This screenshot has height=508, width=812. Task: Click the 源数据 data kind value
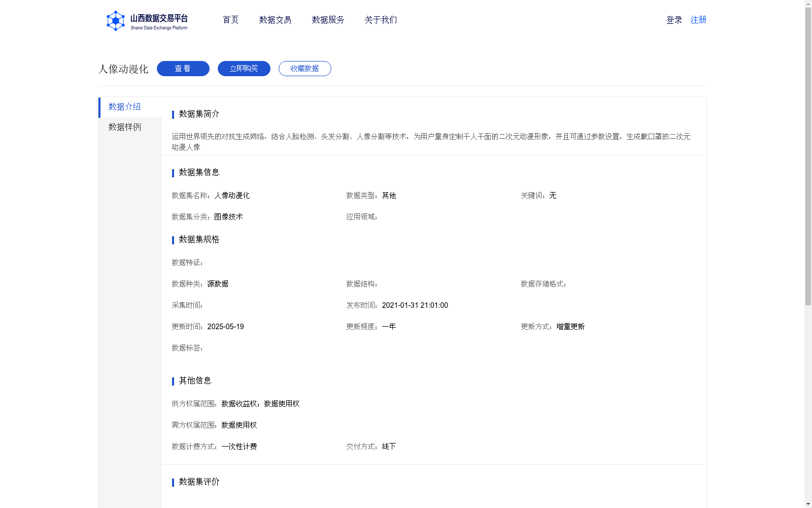point(218,284)
